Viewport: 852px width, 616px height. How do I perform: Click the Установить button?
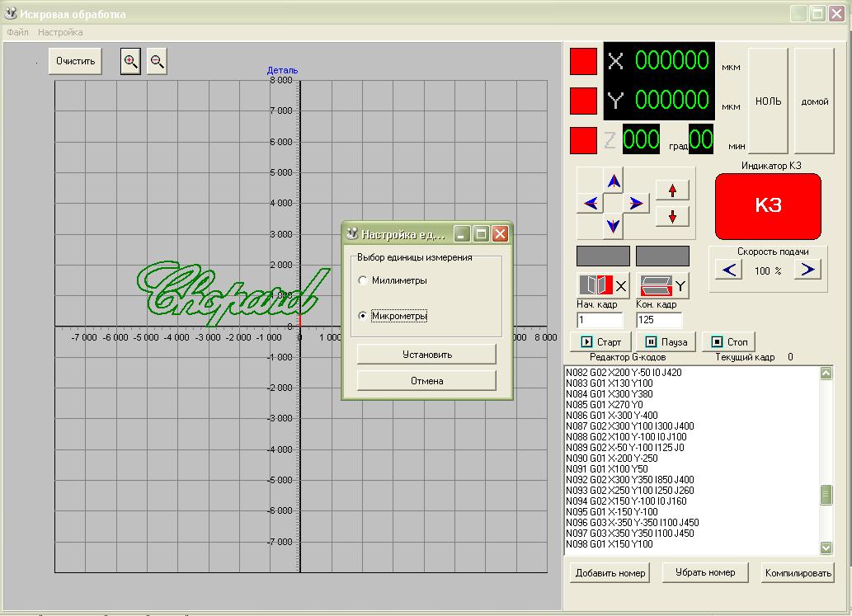click(x=426, y=354)
